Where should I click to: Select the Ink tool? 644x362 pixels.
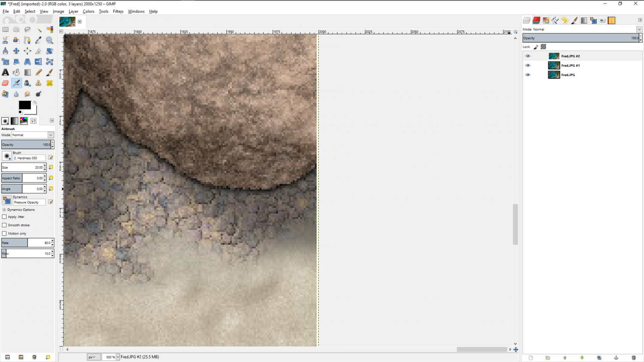coord(27,83)
